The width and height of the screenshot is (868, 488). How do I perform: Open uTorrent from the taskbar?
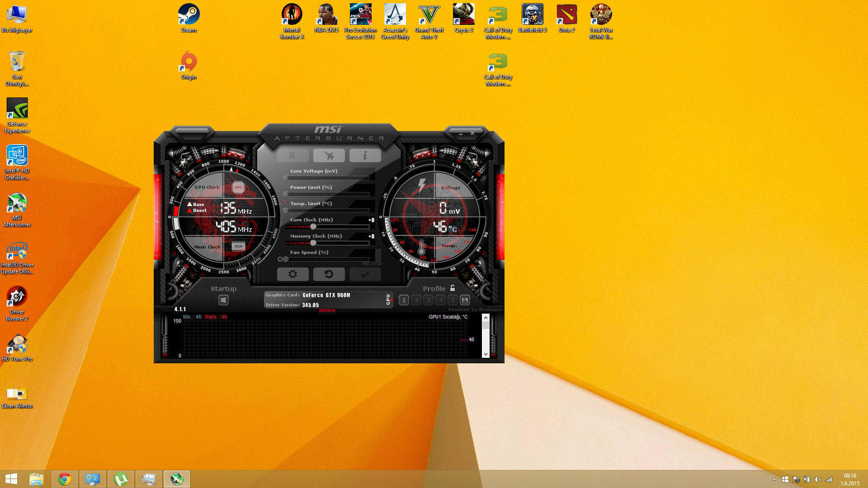tap(121, 479)
